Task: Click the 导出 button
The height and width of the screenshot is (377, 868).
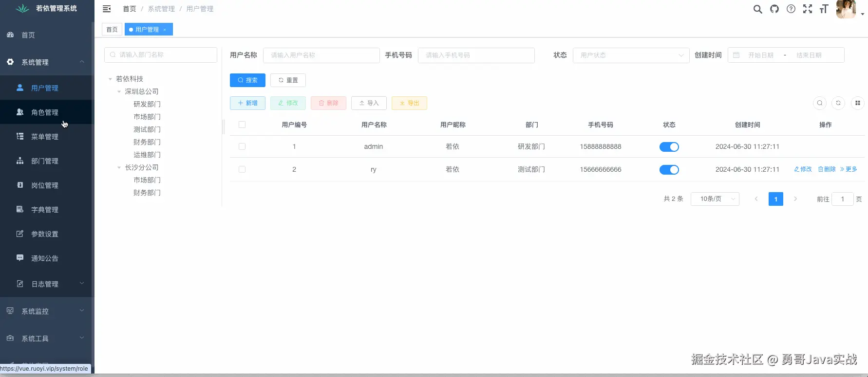Action: [409, 103]
